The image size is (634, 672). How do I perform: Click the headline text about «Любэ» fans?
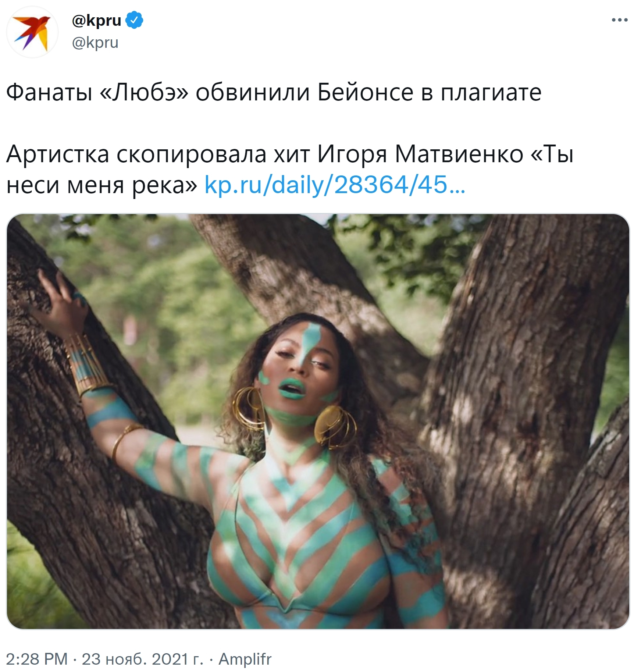pos(274,92)
